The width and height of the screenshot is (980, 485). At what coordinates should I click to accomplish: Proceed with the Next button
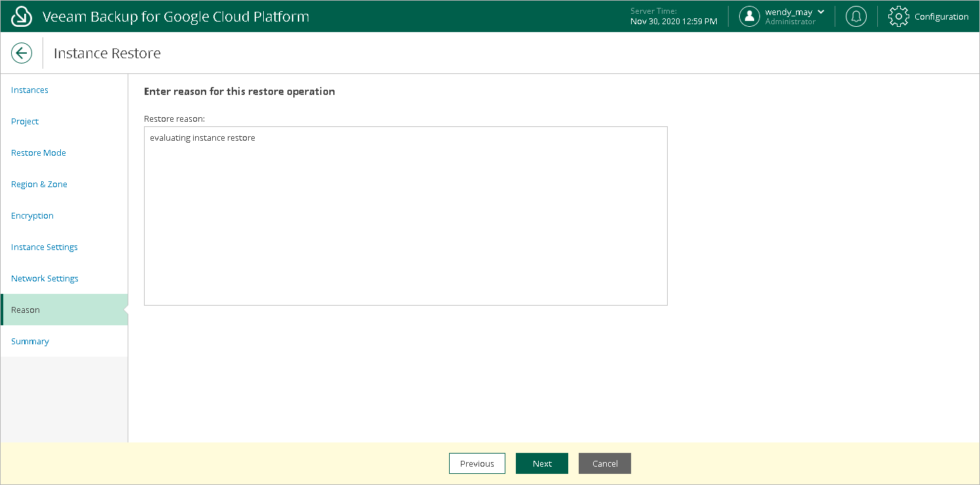(542, 463)
